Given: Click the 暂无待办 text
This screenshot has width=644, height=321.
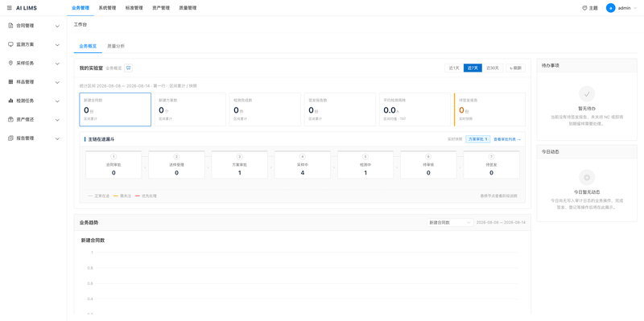Looking at the screenshot, I should pos(587,109).
